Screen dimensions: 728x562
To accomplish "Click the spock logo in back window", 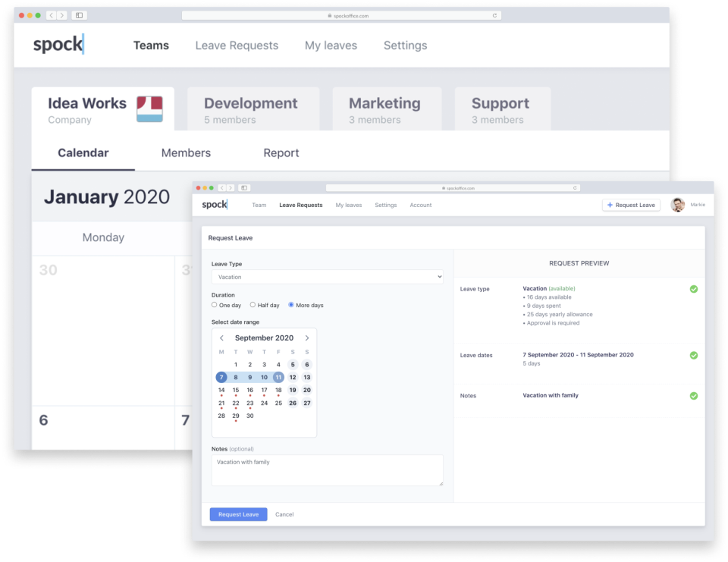I will point(58,45).
